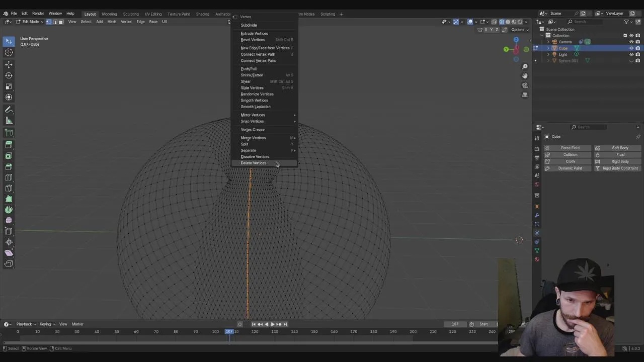Open the Keying dropdown in the timeline

point(46,324)
